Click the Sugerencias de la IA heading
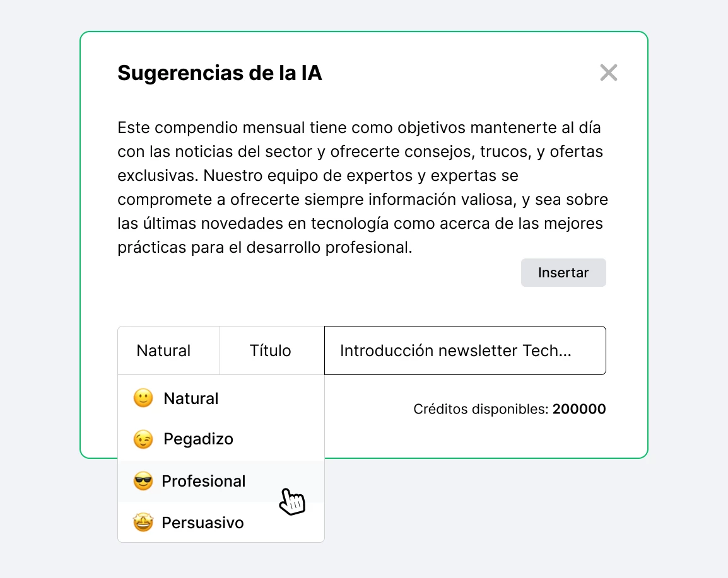Image resolution: width=728 pixels, height=578 pixels. pyautogui.click(x=220, y=73)
